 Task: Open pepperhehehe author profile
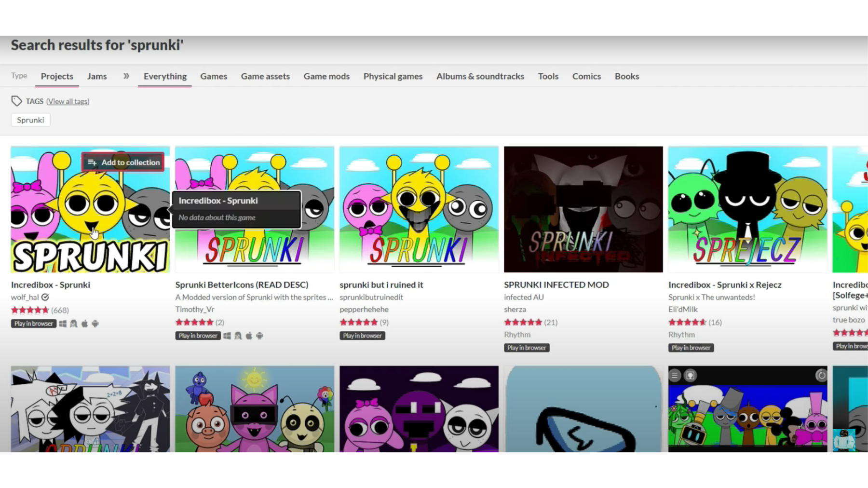364,309
